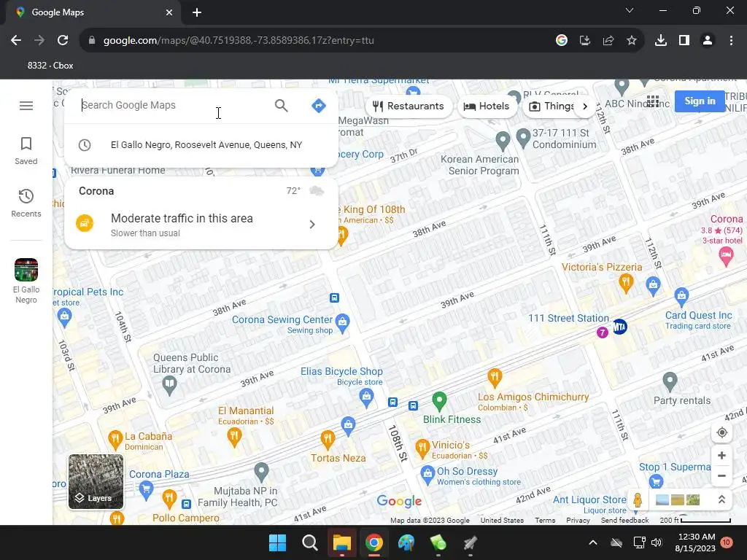
Task: Click United States region link
Action: [502, 520]
